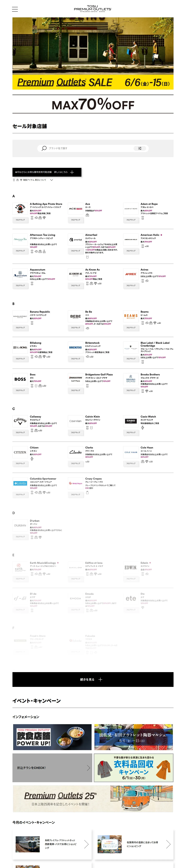186x868 pixels.
Task: Open the hamburger menu
Action: [15, 9]
